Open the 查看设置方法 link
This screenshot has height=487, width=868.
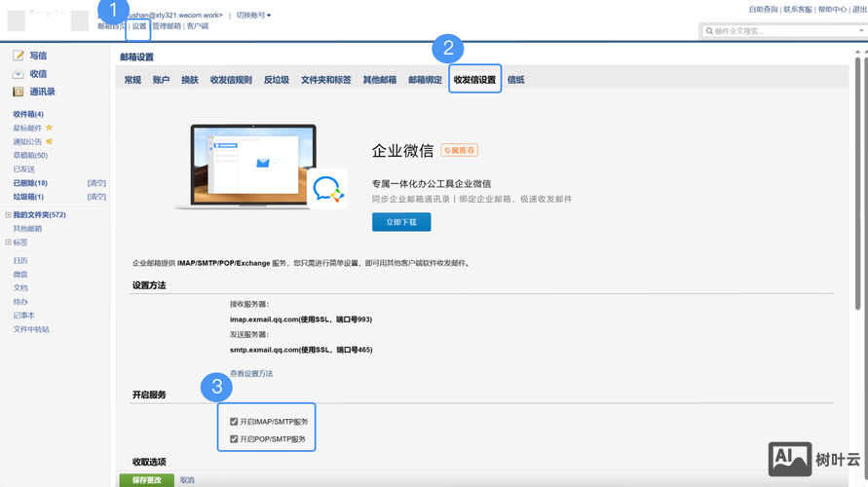pyautogui.click(x=251, y=374)
